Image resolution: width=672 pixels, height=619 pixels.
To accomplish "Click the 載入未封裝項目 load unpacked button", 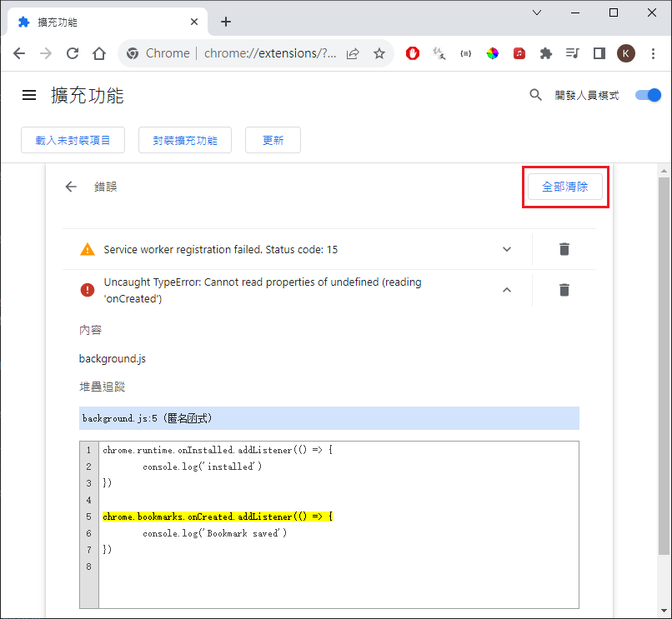I will point(73,141).
